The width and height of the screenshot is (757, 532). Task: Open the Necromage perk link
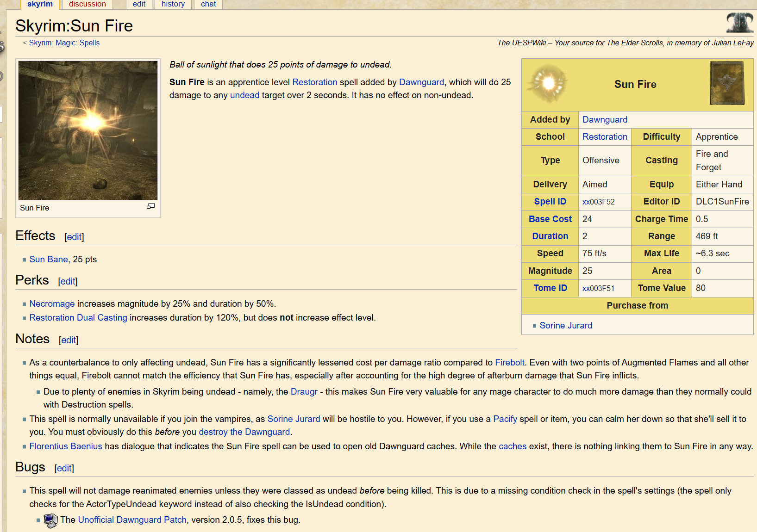(x=52, y=304)
